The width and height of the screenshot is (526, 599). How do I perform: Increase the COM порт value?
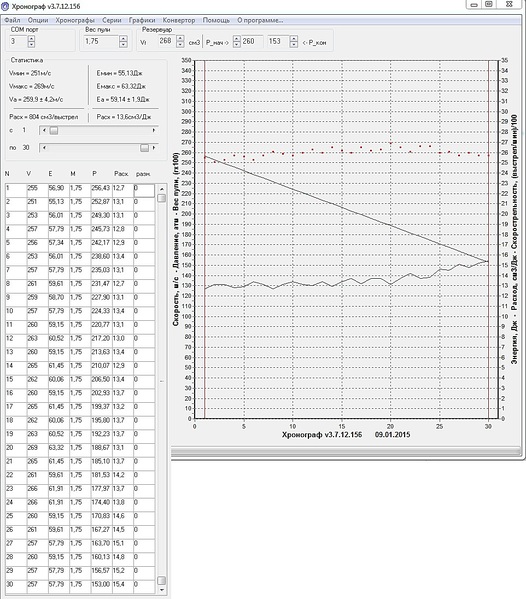coord(31,38)
